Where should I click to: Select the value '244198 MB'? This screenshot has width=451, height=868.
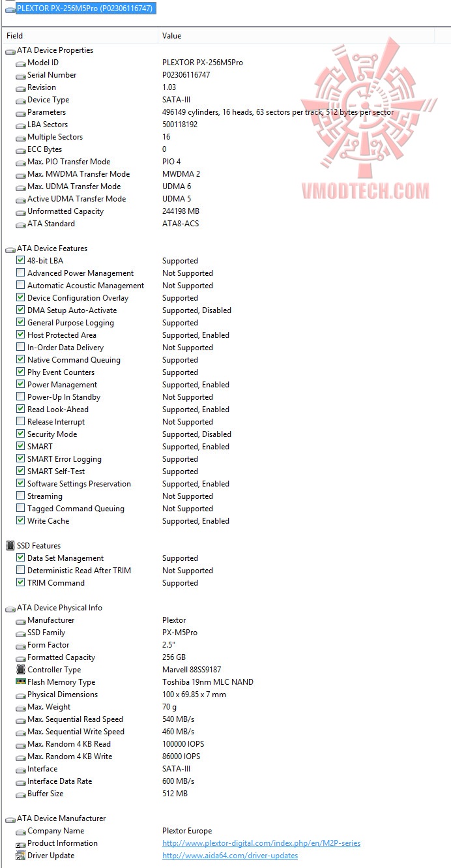click(x=181, y=211)
